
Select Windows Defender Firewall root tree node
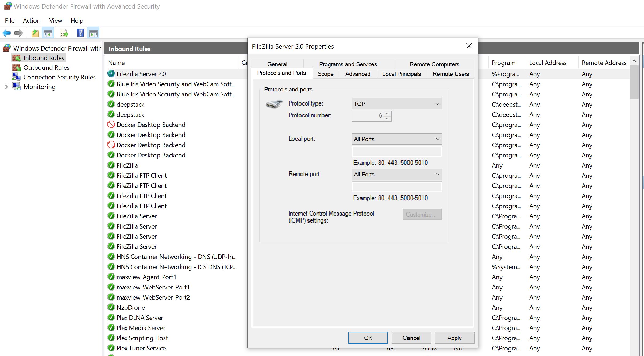(57, 48)
